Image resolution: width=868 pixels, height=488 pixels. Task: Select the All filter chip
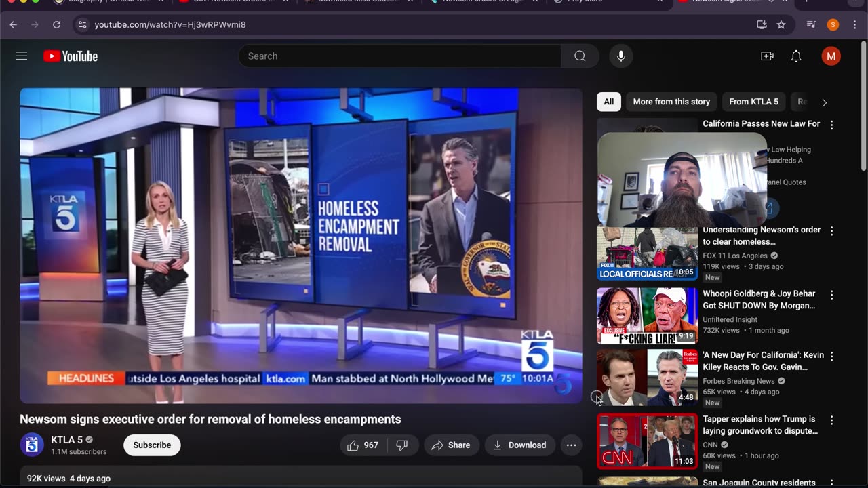click(609, 102)
